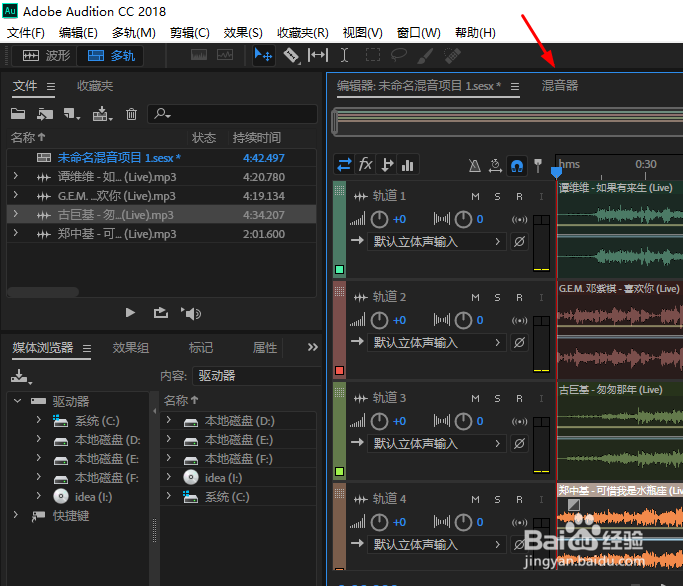Show the fx effects track view
This screenshot has height=586, width=683.
(x=365, y=165)
